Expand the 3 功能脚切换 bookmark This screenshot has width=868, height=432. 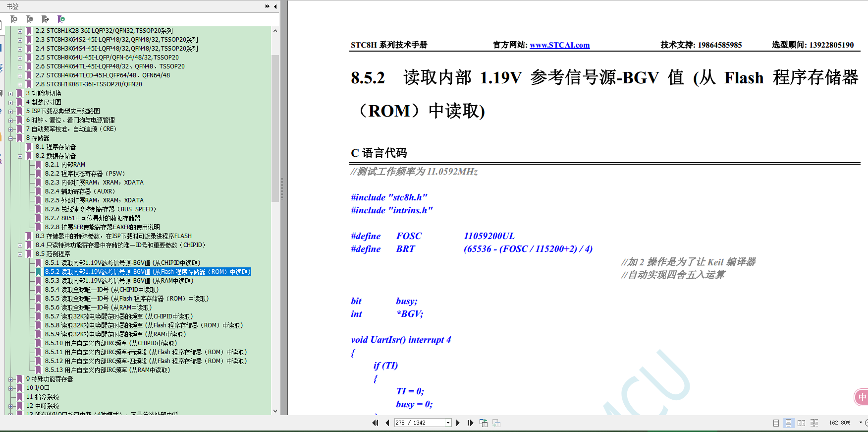click(x=11, y=93)
